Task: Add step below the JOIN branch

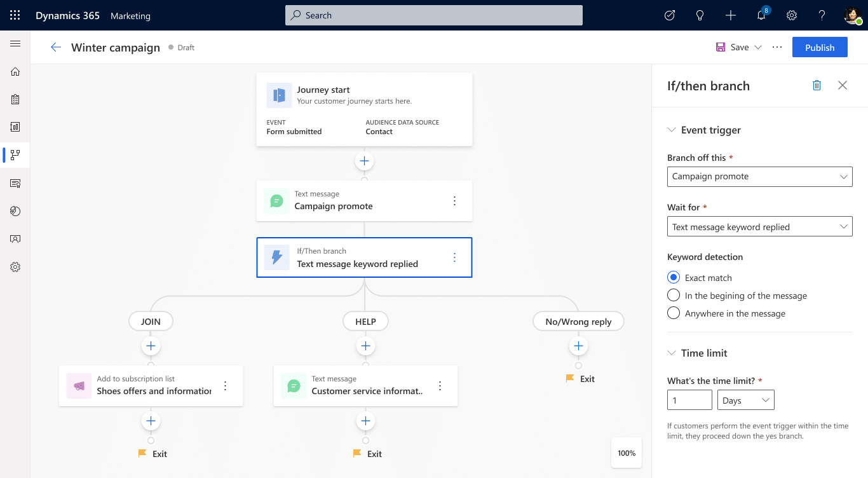Action: (151, 346)
